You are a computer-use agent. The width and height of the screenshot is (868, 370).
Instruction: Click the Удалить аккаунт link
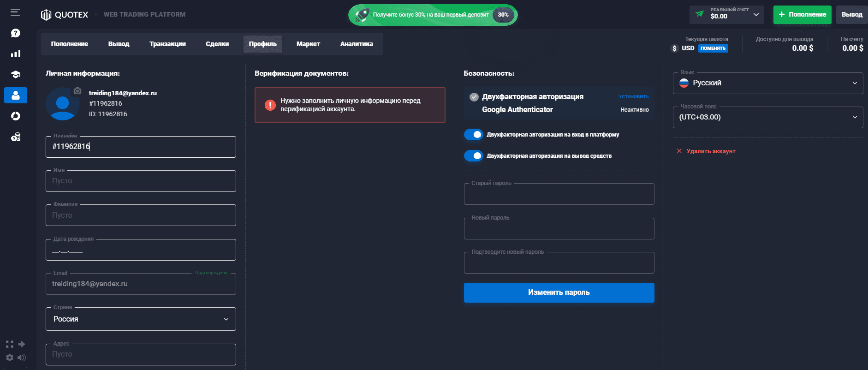[x=710, y=151]
